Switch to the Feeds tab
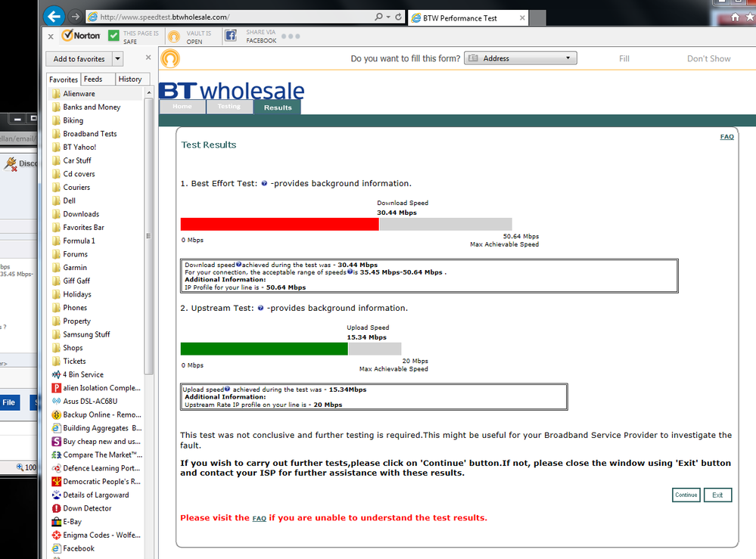 [93, 79]
